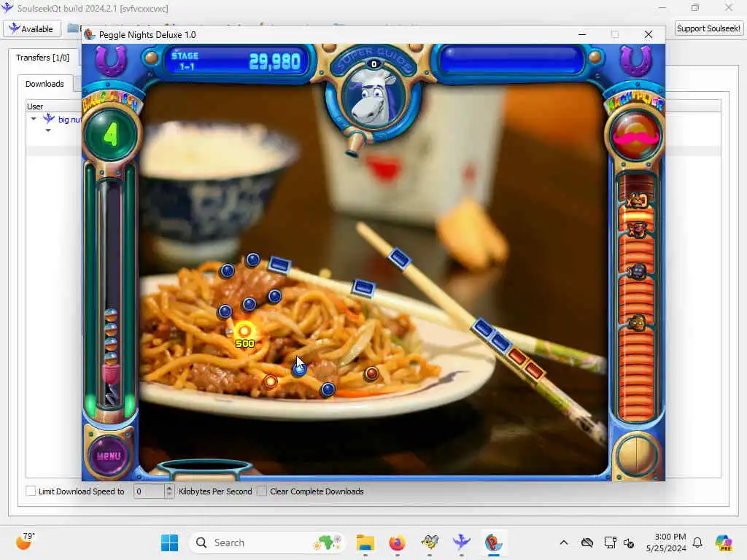Click the red brick pegs on the chopstick
This screenshot has width=747, height=560.
tap(525, 364)
